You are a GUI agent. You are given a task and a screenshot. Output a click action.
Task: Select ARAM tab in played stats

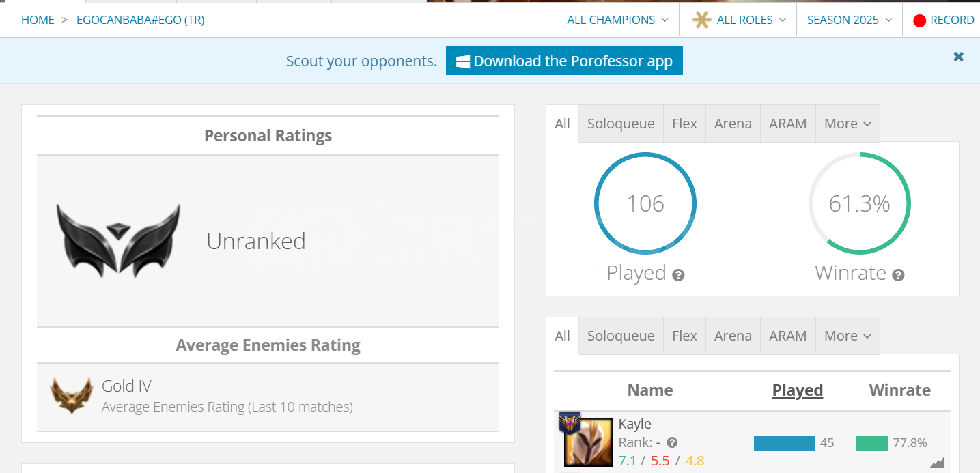pos(788,124)
